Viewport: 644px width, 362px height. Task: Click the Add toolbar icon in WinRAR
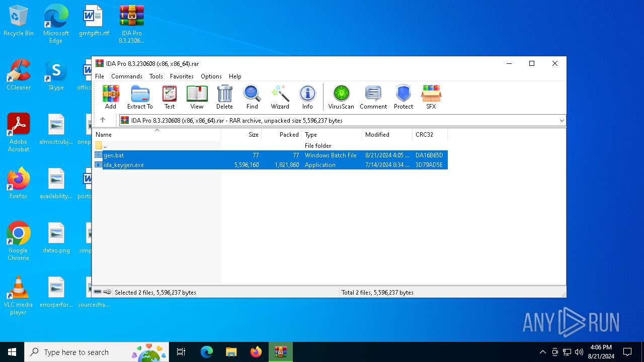coord(111,97)
